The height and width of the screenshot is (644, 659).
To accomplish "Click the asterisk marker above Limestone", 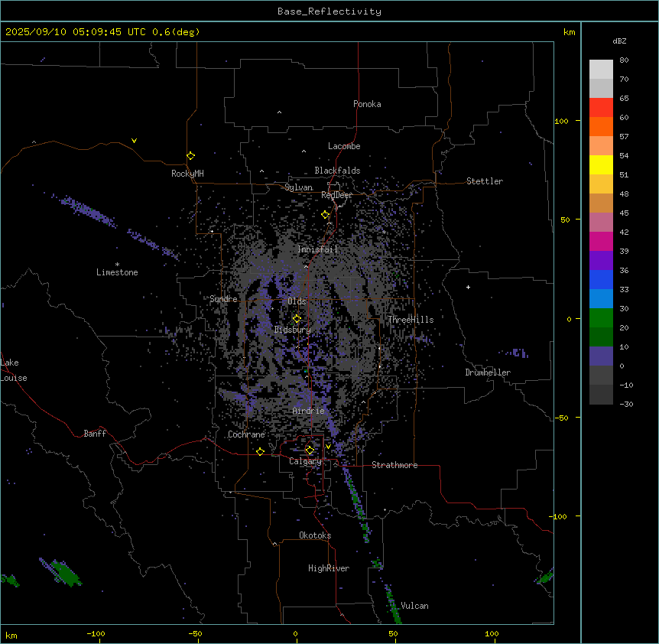I will tap(117, 264).
